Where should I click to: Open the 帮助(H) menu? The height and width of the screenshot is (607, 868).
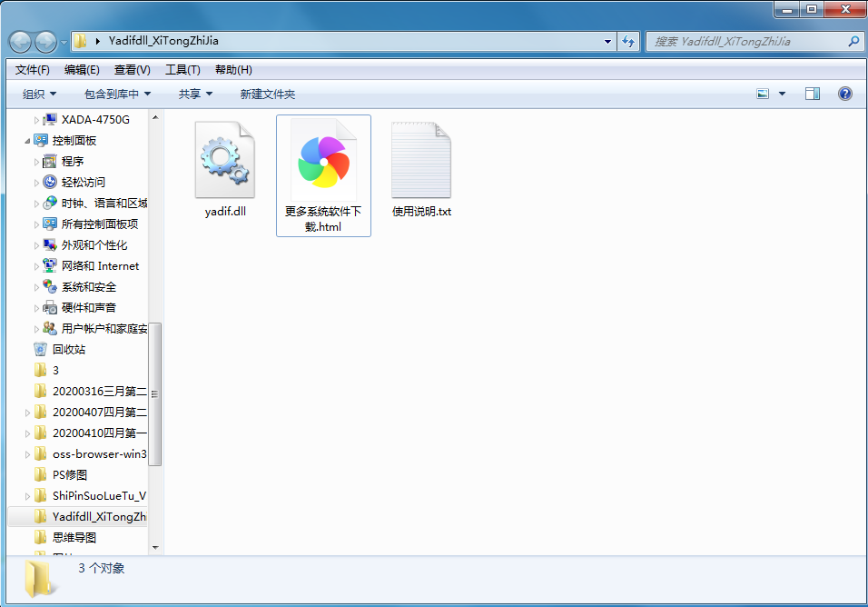click(x=233, y=70)
